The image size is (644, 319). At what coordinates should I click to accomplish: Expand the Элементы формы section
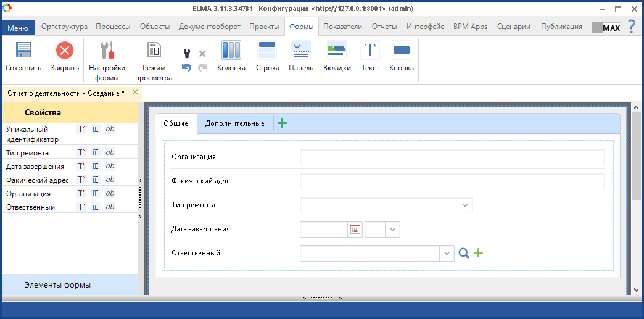[57, 285]
